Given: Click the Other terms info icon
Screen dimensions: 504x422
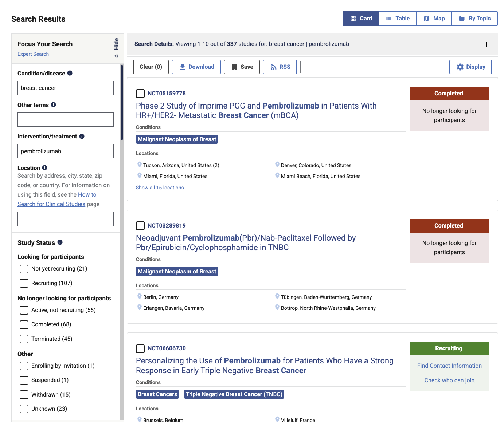Looking at the screenshot, I should [x=54, y=105].
